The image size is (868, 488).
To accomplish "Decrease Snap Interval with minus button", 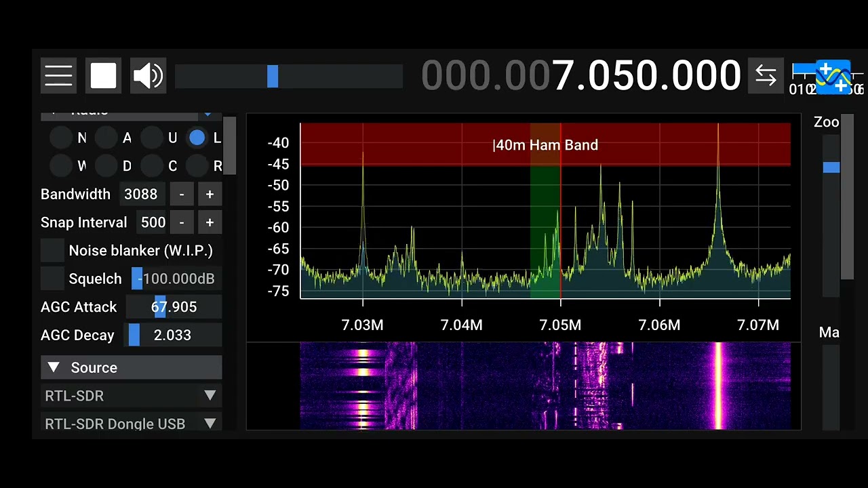I will pos(182,222).
